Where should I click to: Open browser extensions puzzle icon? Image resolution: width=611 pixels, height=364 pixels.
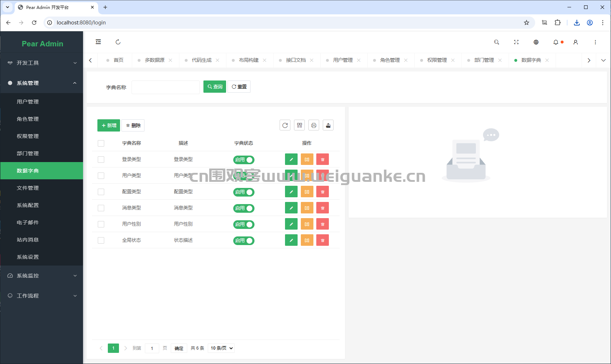(x=557, y=23)
